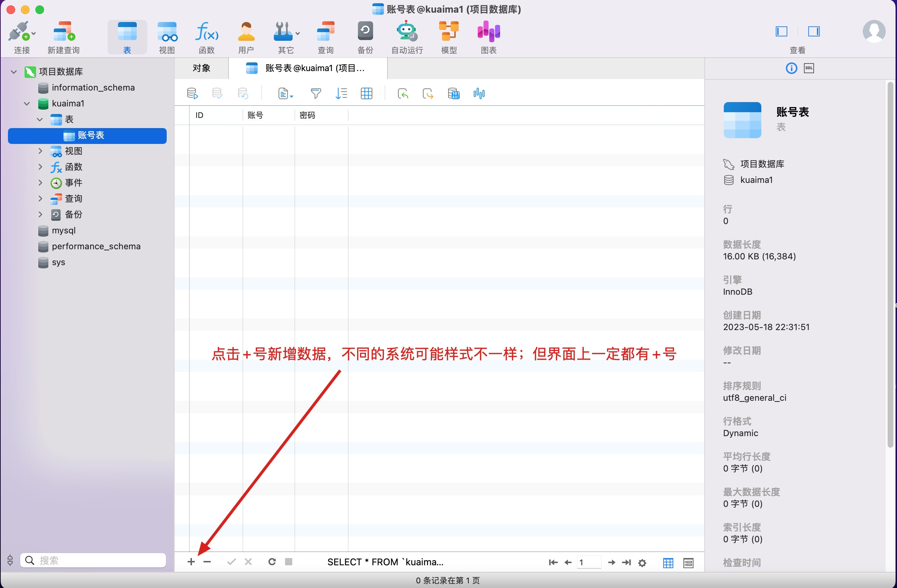Click the 密码 column header
Image resolution: width=897 pixels, height=588 pixels.
point(321,115)
